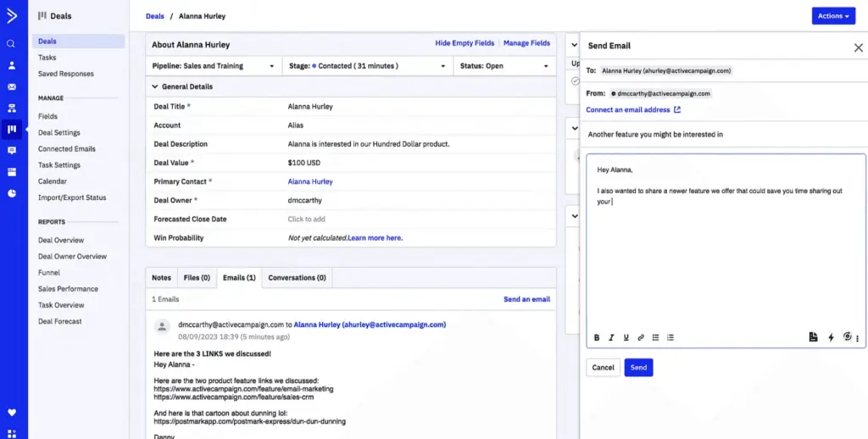Open Tasks in the left menu

point(47,58)
